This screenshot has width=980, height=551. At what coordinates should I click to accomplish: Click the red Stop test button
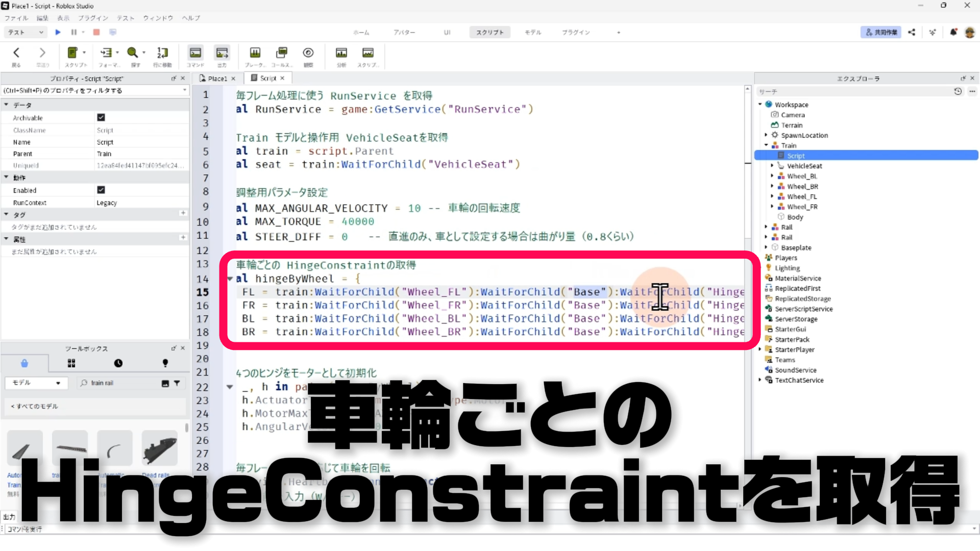pyautogui.click(x=96, y=32)
